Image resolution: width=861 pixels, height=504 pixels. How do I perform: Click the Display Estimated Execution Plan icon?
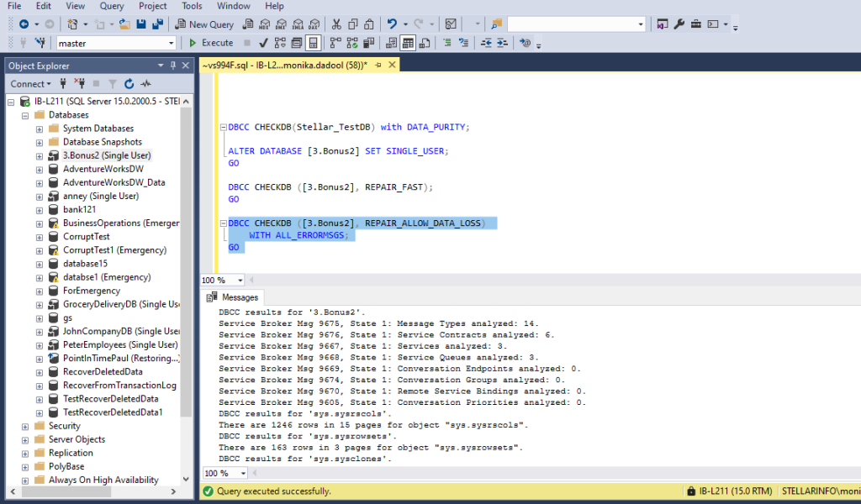click(x=281, y=42)
